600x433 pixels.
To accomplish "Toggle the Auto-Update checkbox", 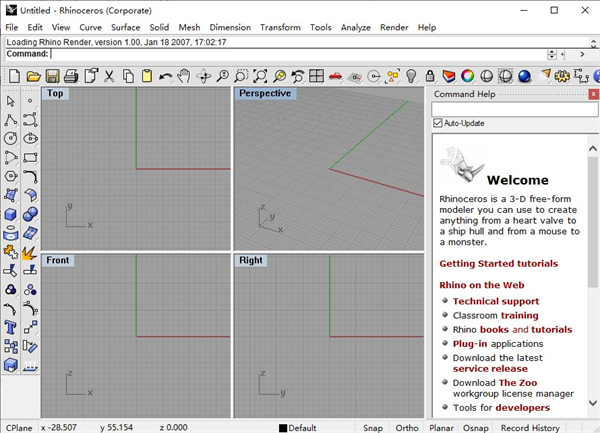I will click(x=438, y=123).
